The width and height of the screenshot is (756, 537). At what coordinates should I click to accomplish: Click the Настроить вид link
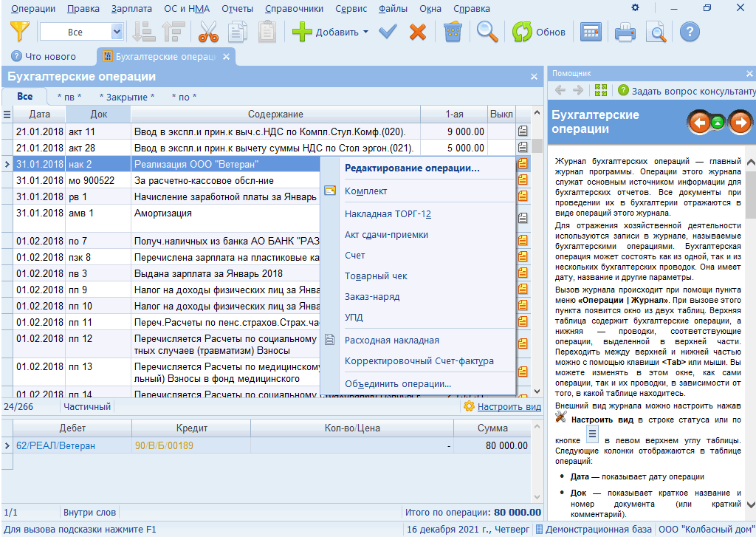(509, 406)
